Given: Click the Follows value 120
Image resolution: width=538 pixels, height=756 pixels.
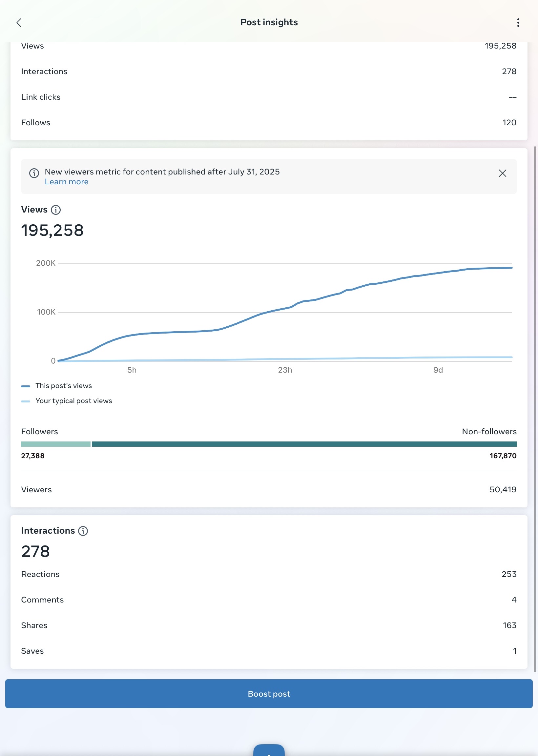Looking at the screenshot, I should click(509, 123).
